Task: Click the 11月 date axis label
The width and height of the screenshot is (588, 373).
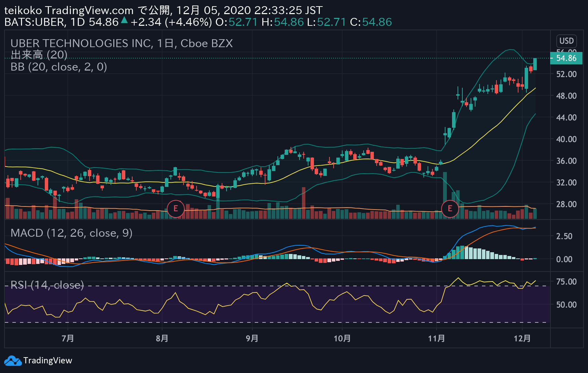Action: tap(437, 338)
